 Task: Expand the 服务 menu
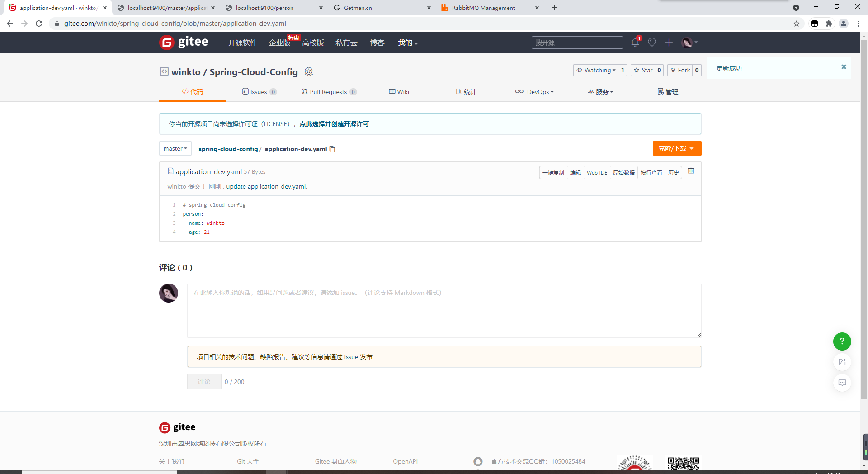tap(601, 92)
